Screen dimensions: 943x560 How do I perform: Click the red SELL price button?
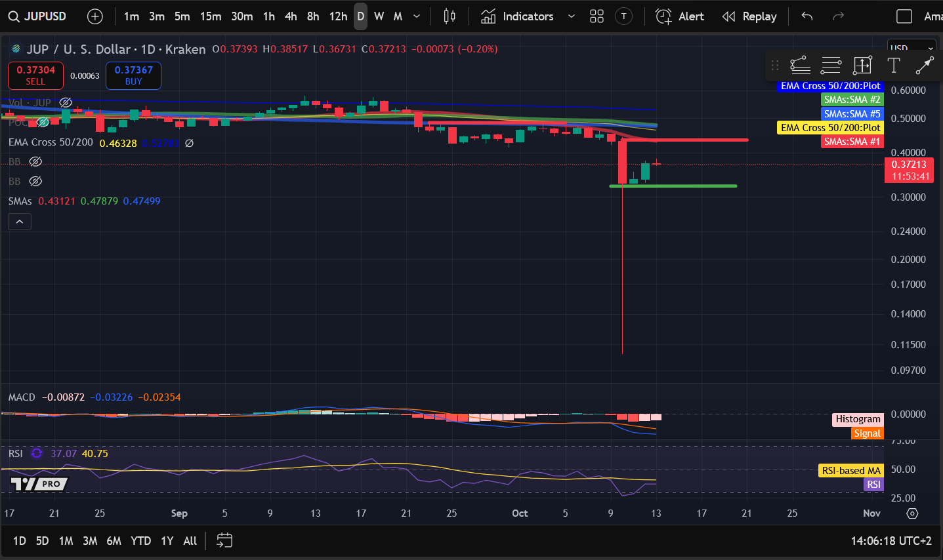pos(35,75)
